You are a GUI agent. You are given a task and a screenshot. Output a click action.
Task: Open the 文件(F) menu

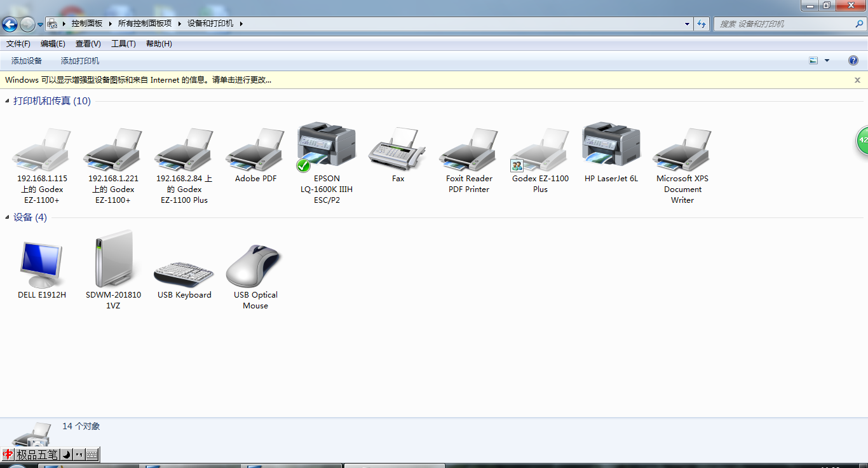coord(18,44)
